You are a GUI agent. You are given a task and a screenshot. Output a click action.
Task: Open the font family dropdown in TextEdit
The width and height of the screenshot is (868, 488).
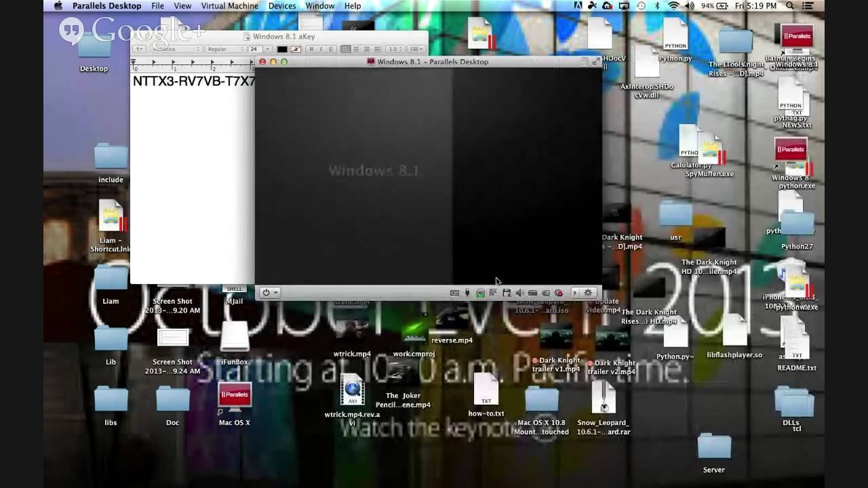coord(176,49)
